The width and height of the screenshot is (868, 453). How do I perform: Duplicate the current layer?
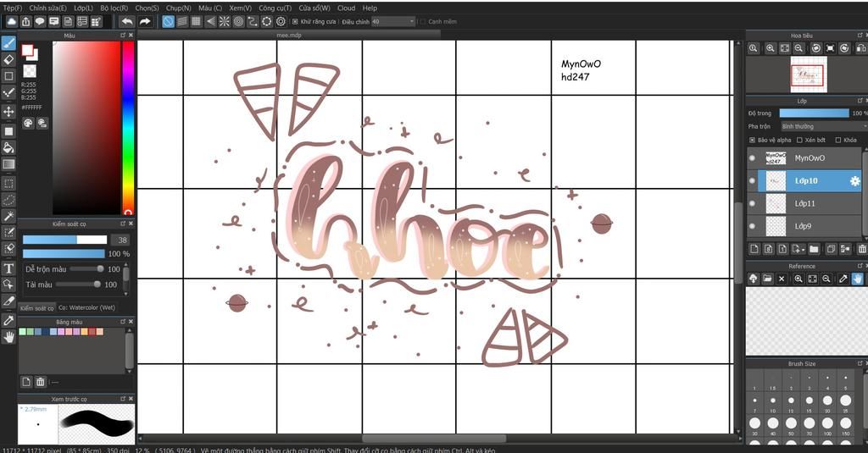coord(831,249)
